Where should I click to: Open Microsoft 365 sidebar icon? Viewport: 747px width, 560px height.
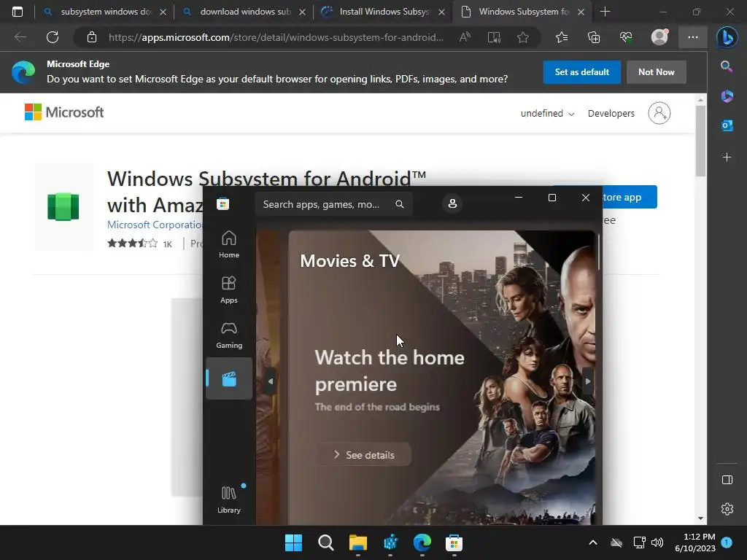click(727, 96)
